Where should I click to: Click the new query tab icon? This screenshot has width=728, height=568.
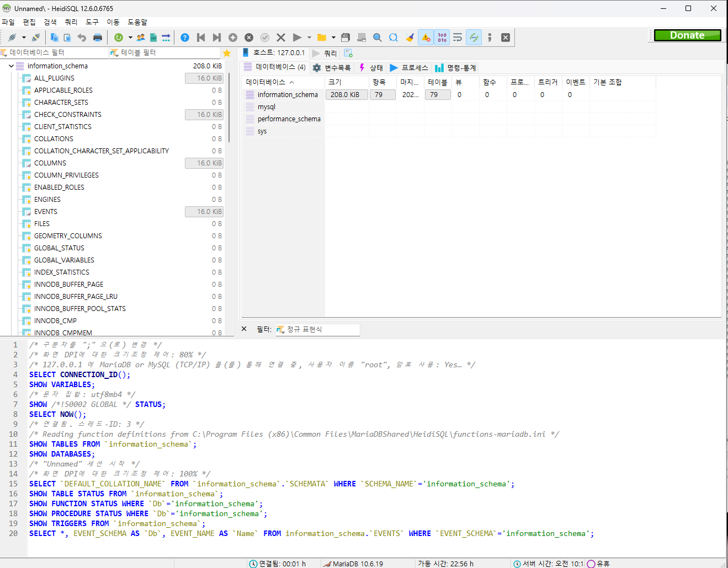click(x=348, y=53)
